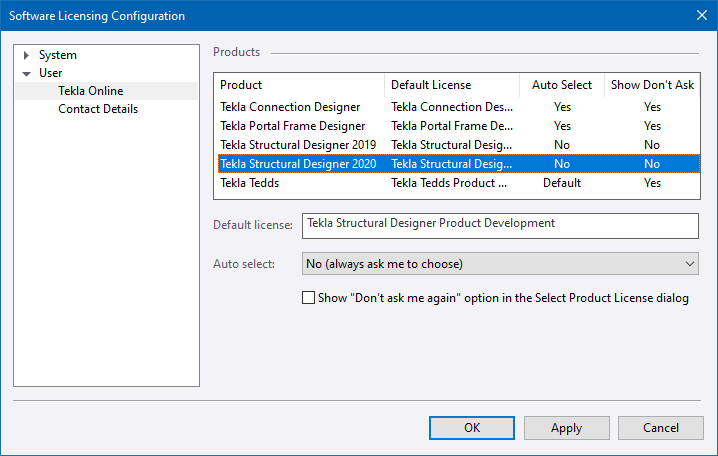
Task: Click Auto Select column header
Action: click(x=562, y=85)
